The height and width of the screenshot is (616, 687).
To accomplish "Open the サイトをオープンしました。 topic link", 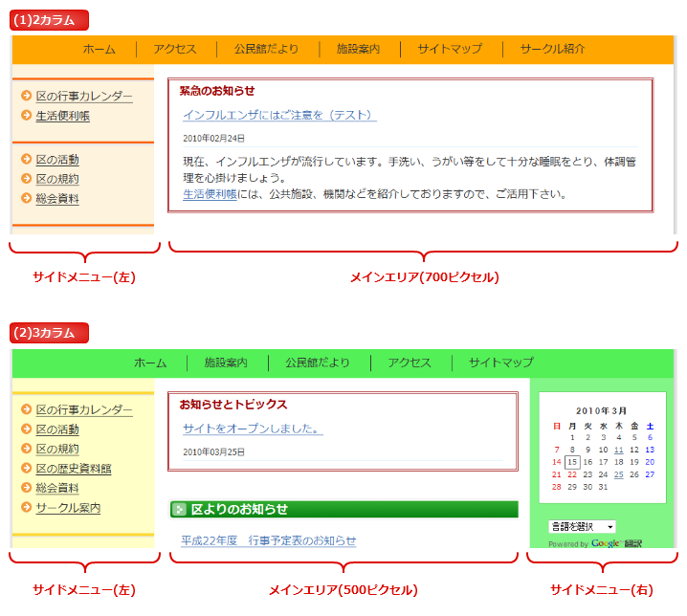I will point(253,429).
